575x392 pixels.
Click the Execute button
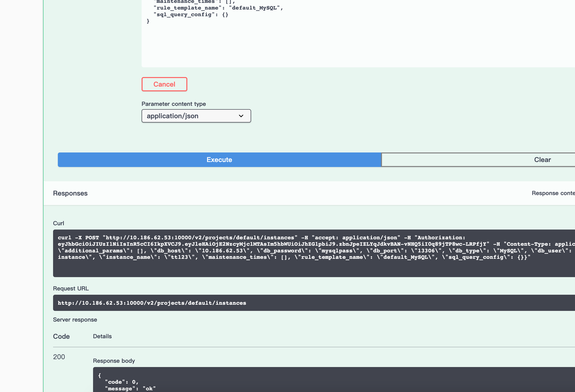click(x=219, y=160)
